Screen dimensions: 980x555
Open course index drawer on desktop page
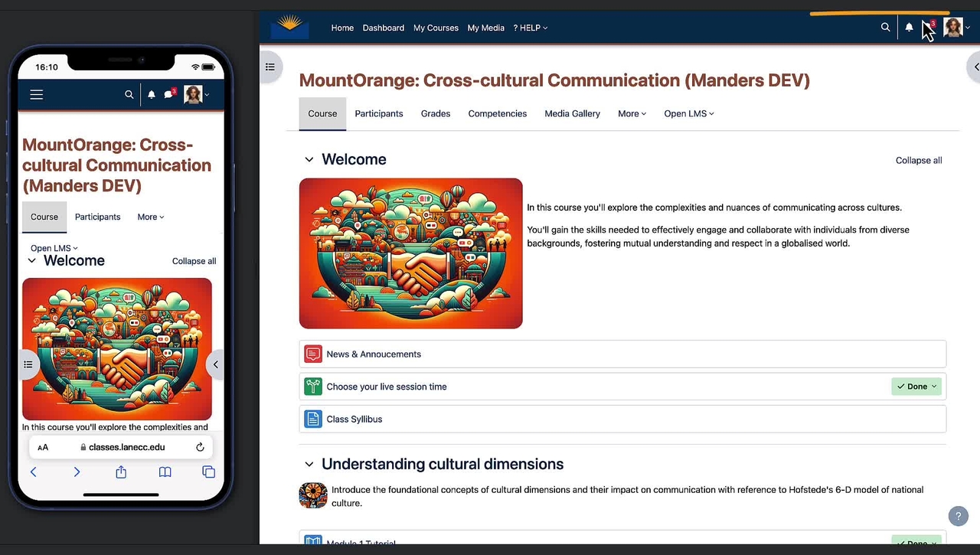[x=269, y=67]
